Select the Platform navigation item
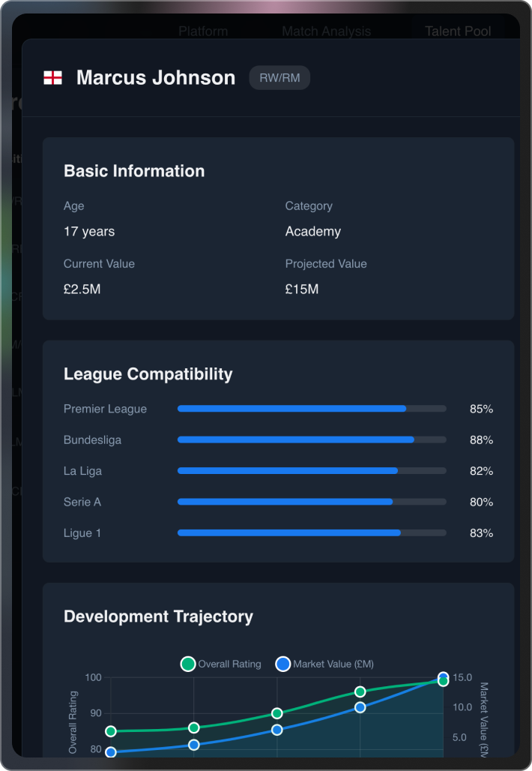This screenshot has height=771, width=532. (x=203, y=31)
